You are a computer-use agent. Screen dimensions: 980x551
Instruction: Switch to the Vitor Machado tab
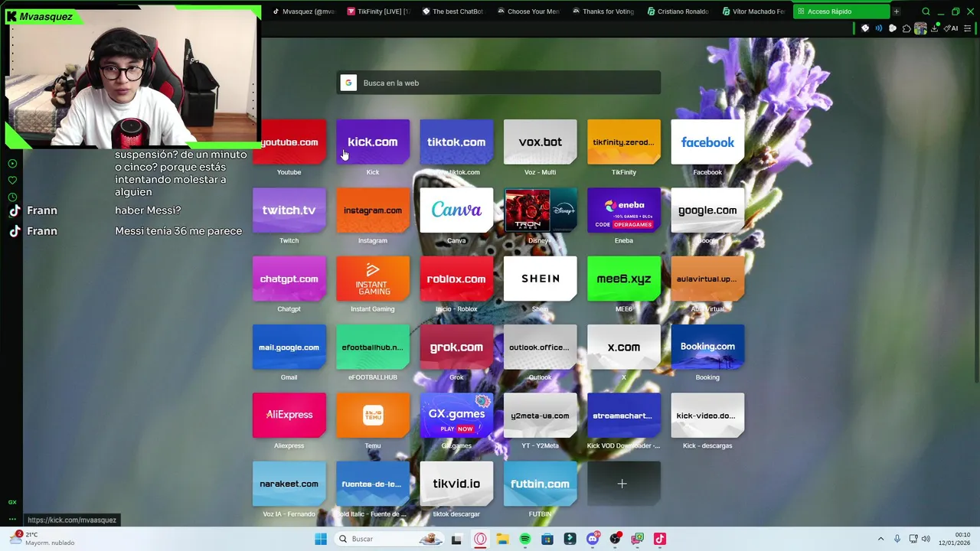[x=754, y=11]
